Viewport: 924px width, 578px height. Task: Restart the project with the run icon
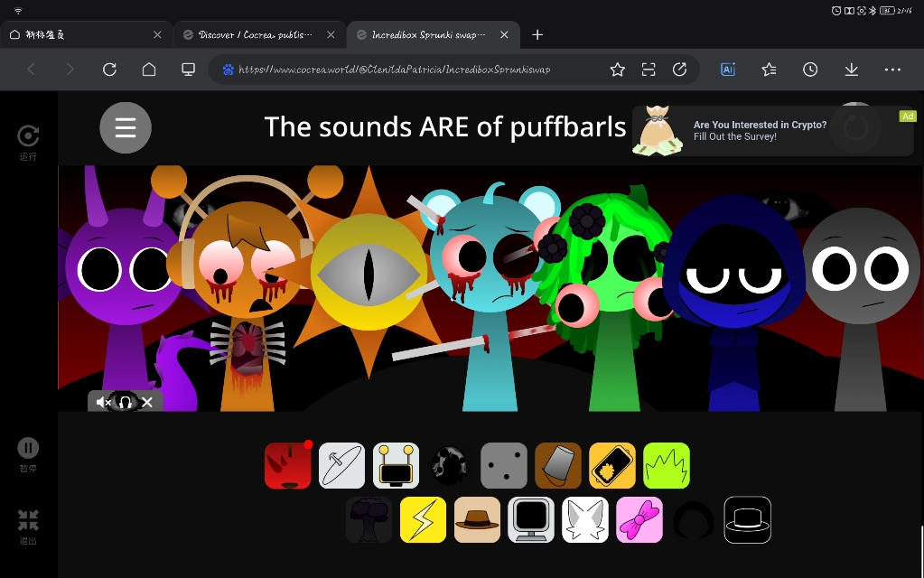coord(28,143)
